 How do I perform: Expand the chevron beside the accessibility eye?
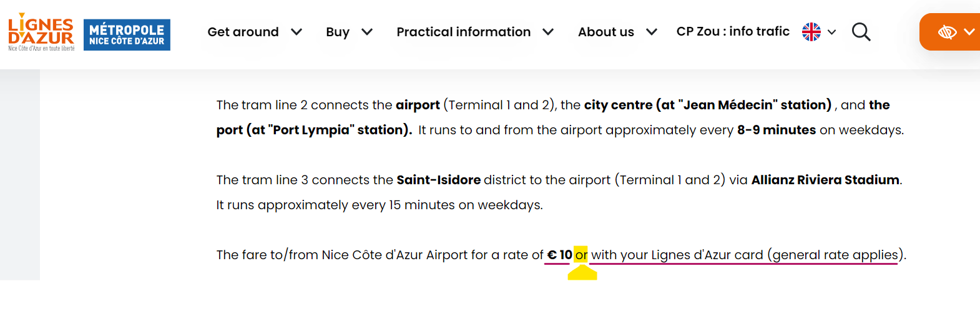click(x=969, y=32)
